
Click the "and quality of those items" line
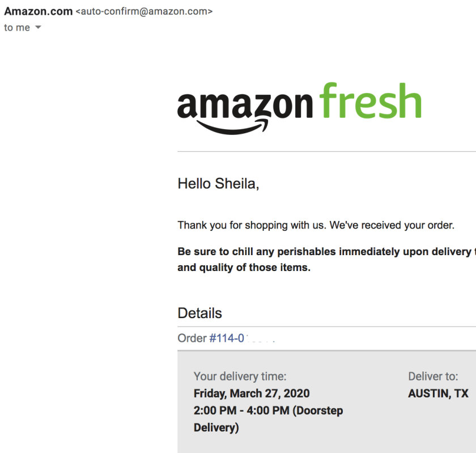coord(244,268)
